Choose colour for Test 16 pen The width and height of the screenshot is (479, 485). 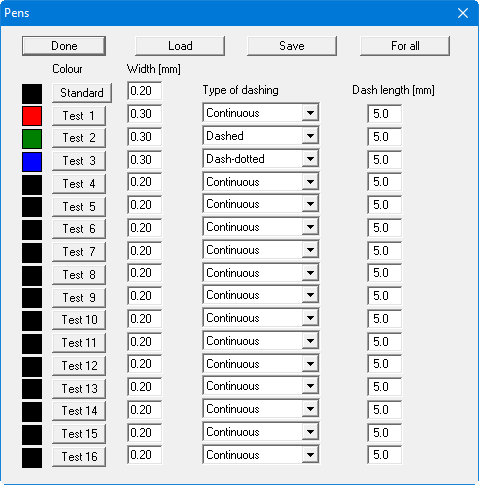[x=79, y=457]
